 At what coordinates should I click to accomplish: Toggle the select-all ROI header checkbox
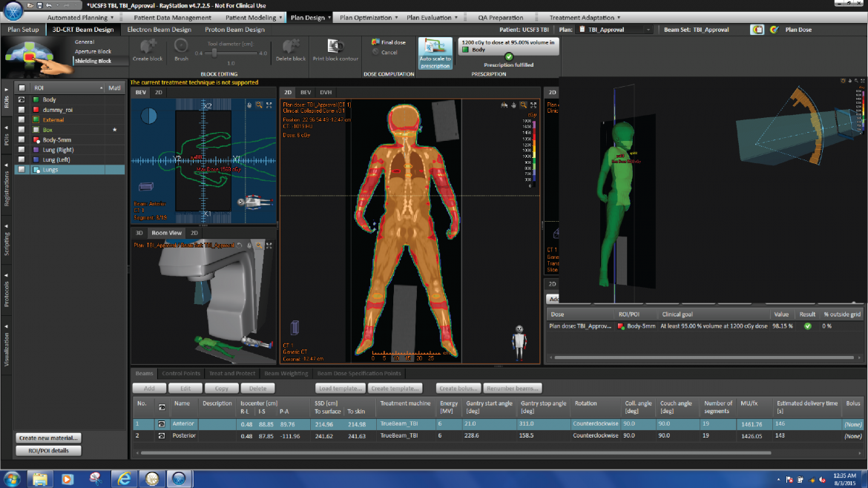(22, 88)
